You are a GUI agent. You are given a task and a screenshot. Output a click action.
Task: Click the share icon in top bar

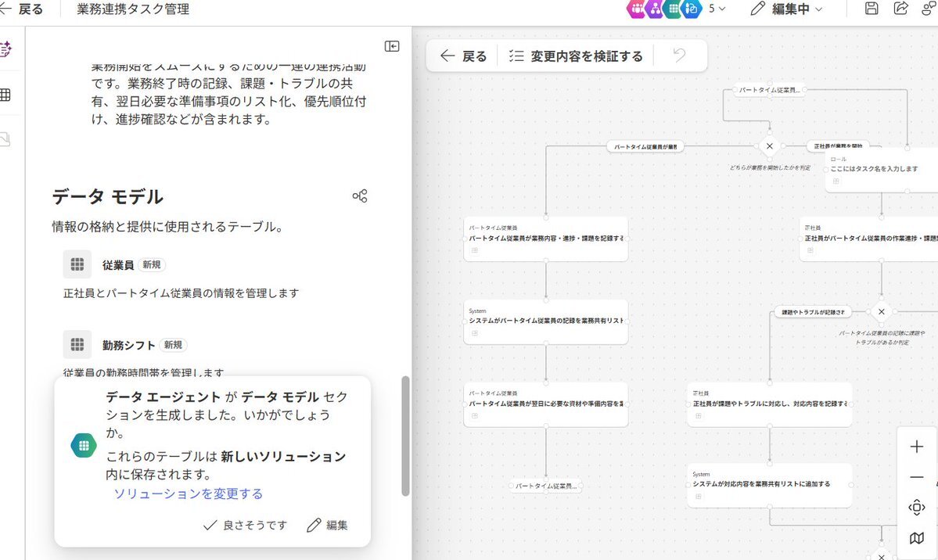click(900, 9)
